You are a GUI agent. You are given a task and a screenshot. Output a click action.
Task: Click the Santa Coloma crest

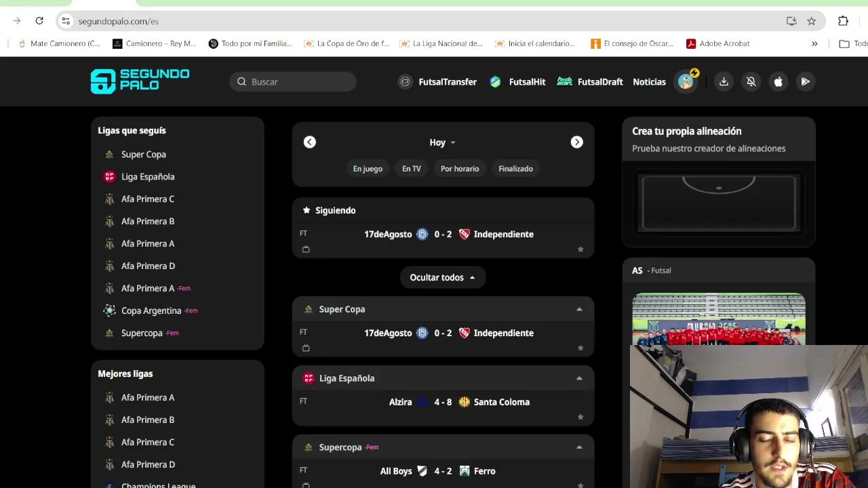pos(465,403)
